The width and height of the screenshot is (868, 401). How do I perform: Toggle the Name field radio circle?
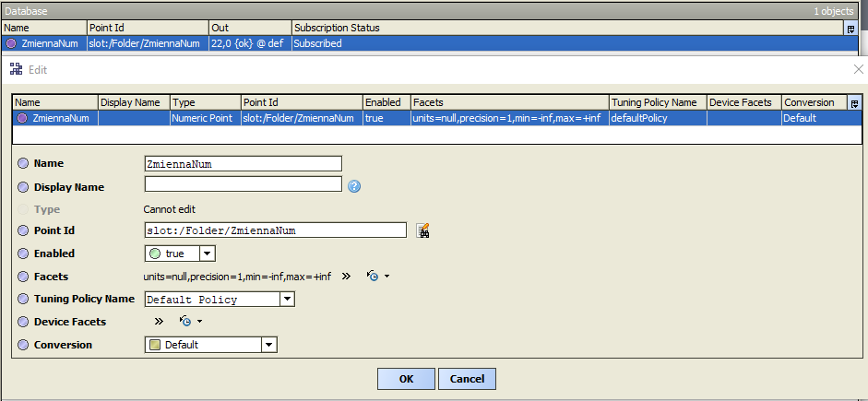point(23,163)
